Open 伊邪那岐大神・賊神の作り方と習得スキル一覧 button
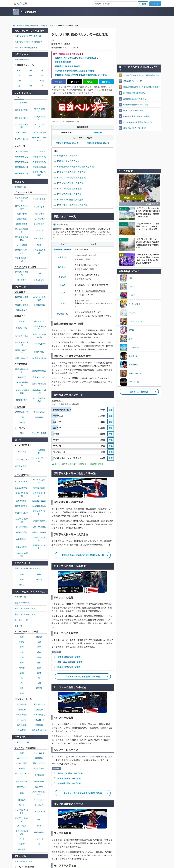The height and width of the screenshot is (868, 174). point(83,555)
